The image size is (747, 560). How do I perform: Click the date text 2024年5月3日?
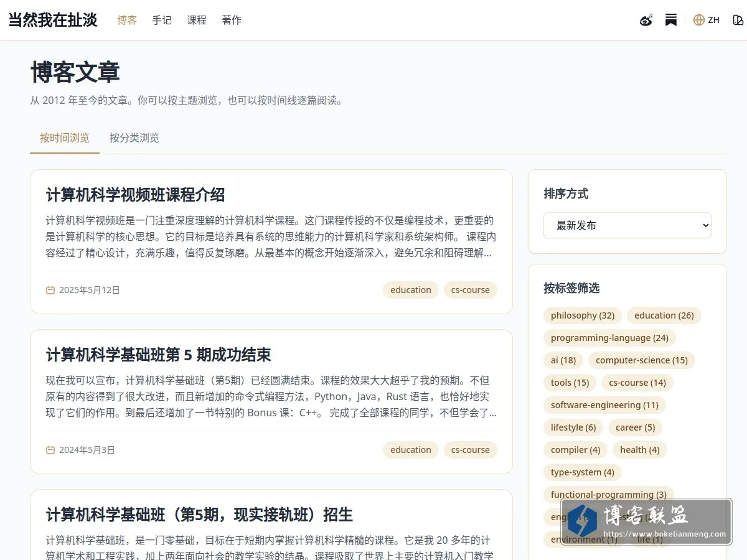87,450
